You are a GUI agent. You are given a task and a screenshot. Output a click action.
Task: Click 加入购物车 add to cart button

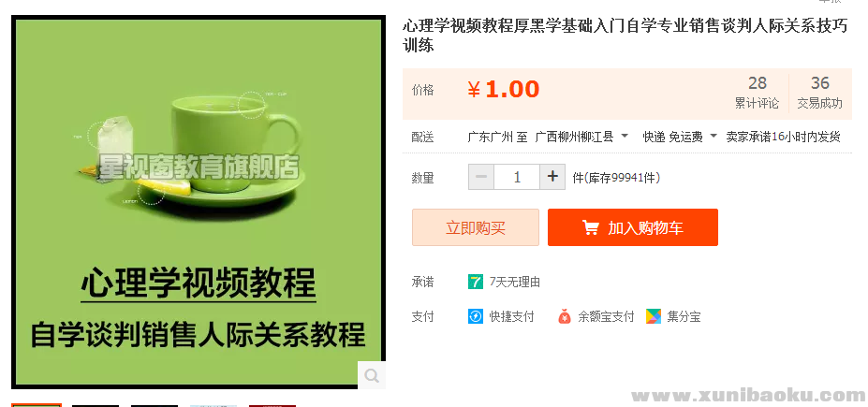point(633,227)
